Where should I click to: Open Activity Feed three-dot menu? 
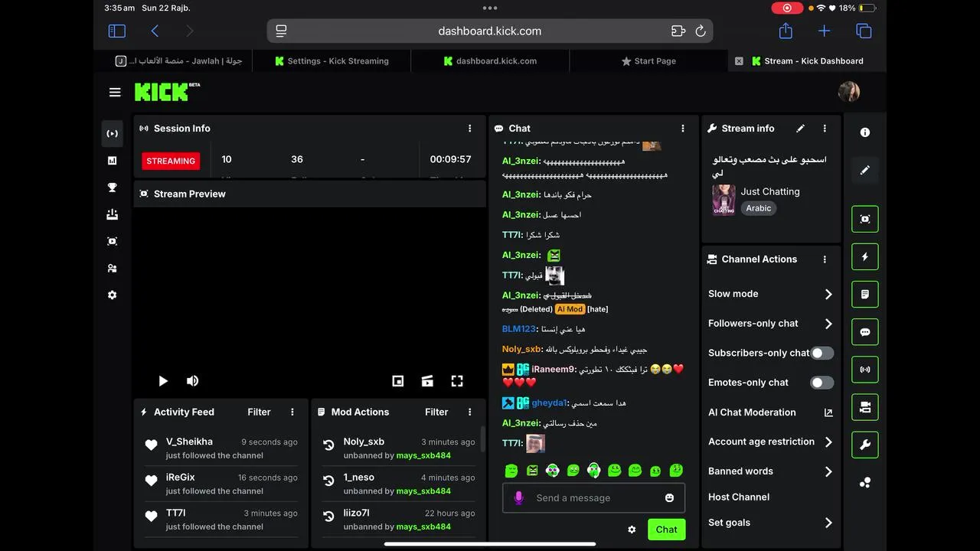point(292,412)
